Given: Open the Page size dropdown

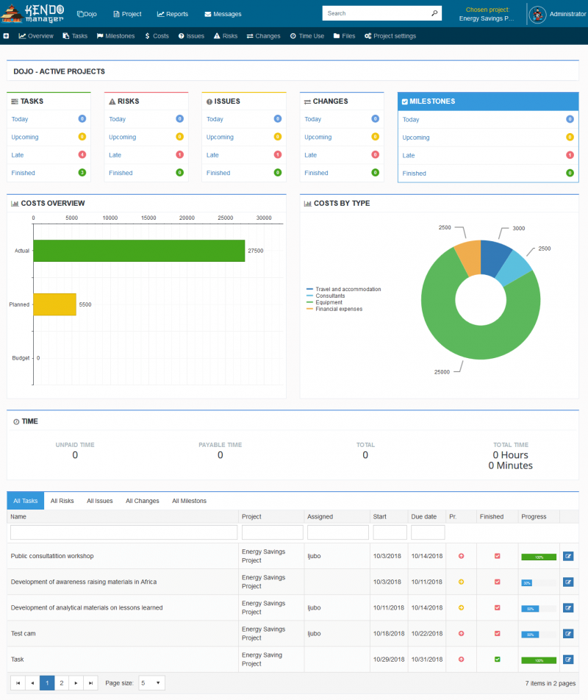Looking at the screenshot, I should point(151,683).
